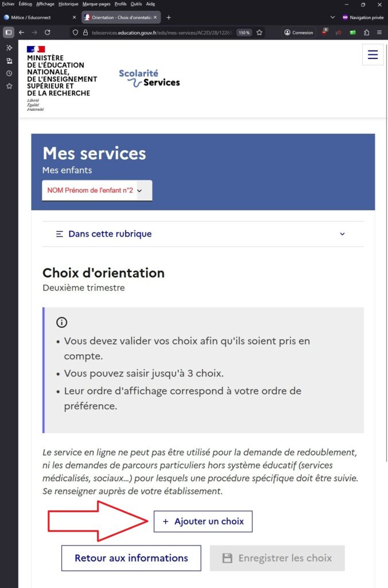Click 'Retour aux informations' button

click(131, 558)
